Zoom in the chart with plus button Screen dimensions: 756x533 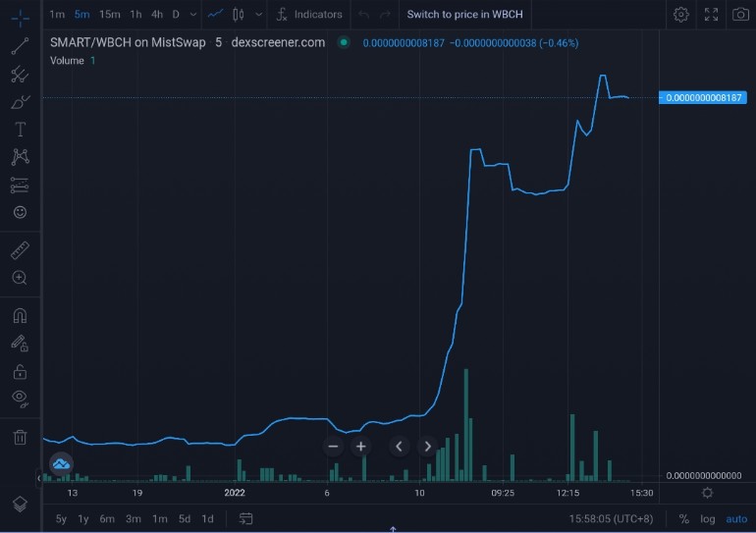coord(360,447)
